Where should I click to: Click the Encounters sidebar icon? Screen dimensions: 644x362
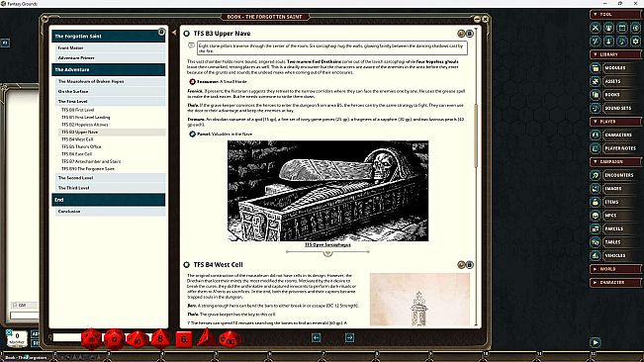596,175
